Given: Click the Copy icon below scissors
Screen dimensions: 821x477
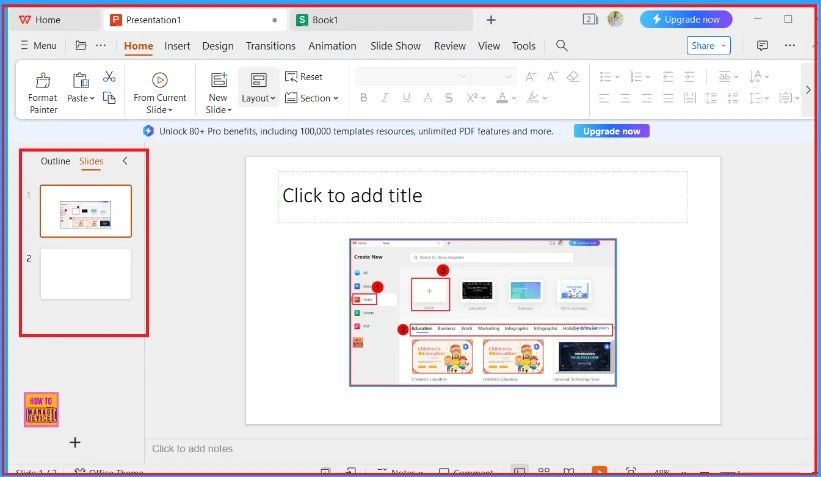Looking at the screenshot, I should pos(109,97).
